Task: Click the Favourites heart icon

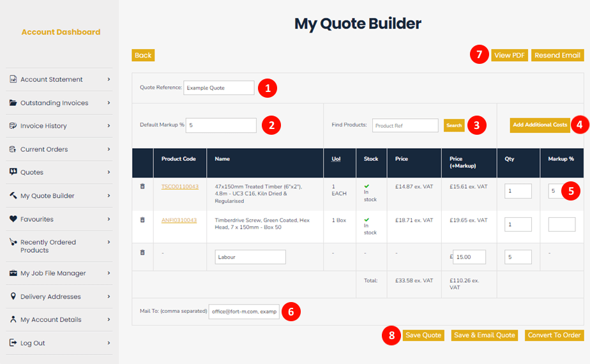Action: tap(13, 218)
